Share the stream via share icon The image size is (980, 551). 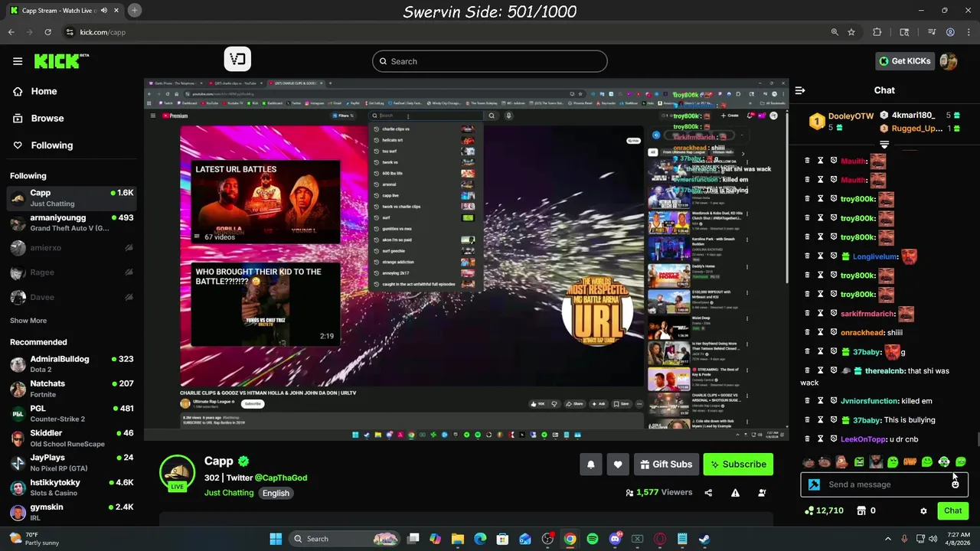[x=708, y=493]
